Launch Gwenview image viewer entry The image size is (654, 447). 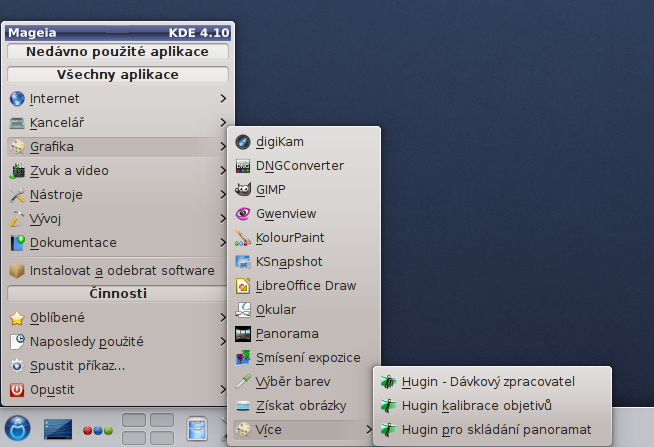304,214
